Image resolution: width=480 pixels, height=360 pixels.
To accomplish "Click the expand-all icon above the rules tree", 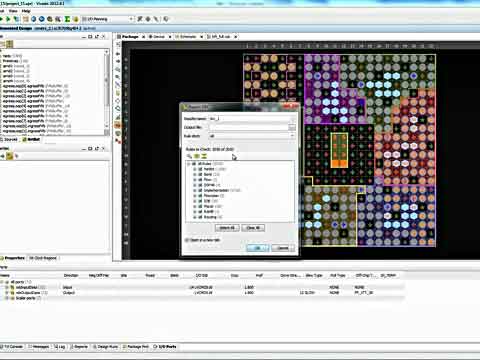I will [x=197, y=156].
